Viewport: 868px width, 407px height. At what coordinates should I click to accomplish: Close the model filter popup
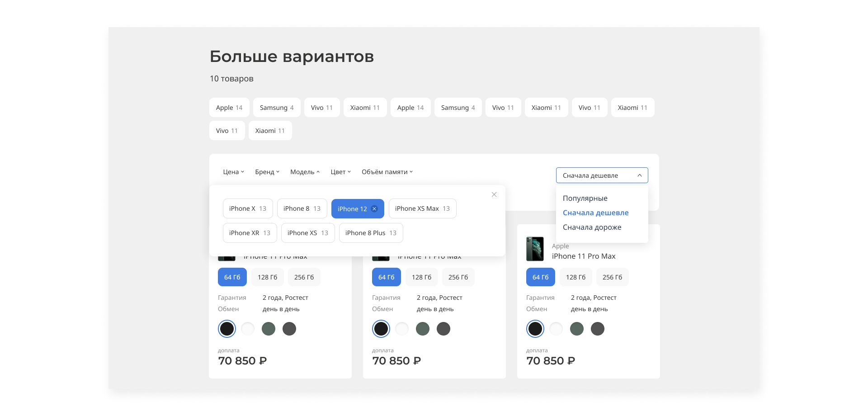[x=494, y=194]
